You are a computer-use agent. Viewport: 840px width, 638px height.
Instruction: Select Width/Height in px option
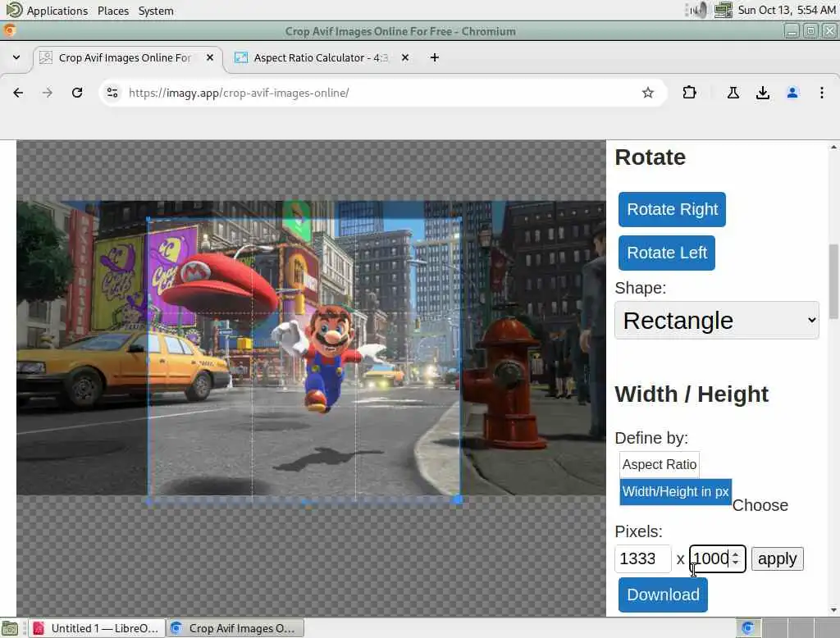pos(675,492)
